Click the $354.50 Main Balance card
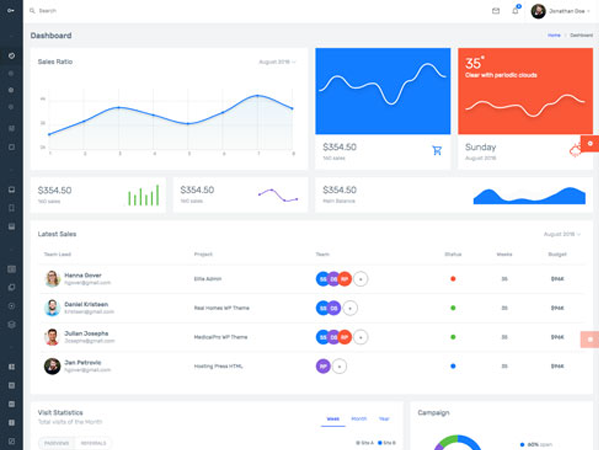This screenshot has width=600, height=450. tap(454, 195)
